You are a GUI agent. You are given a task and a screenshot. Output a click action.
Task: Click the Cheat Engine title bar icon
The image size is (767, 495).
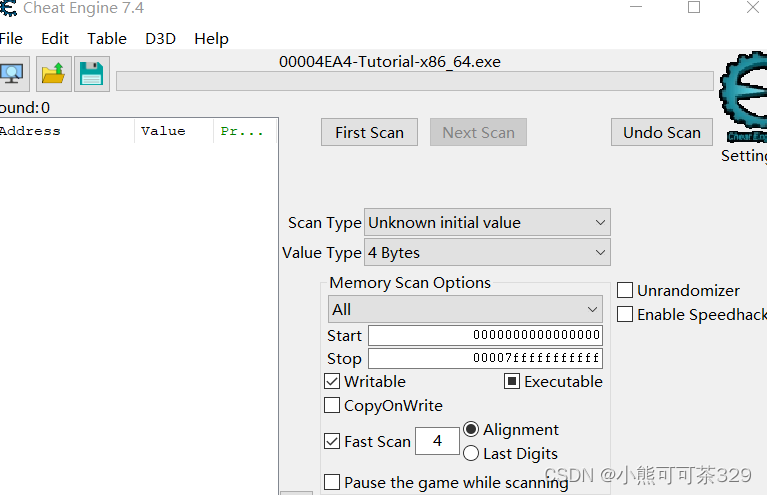click(x=8, y=8)
